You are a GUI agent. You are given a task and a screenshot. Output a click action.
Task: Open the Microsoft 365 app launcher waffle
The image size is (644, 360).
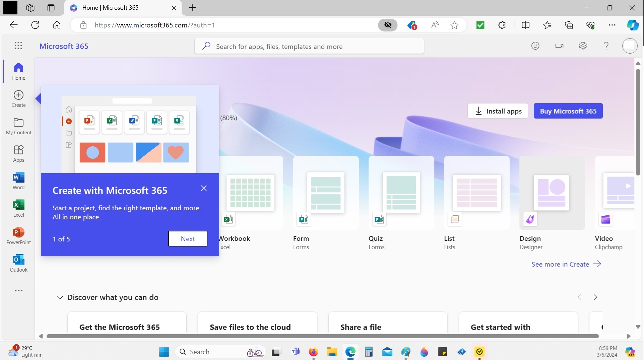pyautogui.click(x=18, y=46)
